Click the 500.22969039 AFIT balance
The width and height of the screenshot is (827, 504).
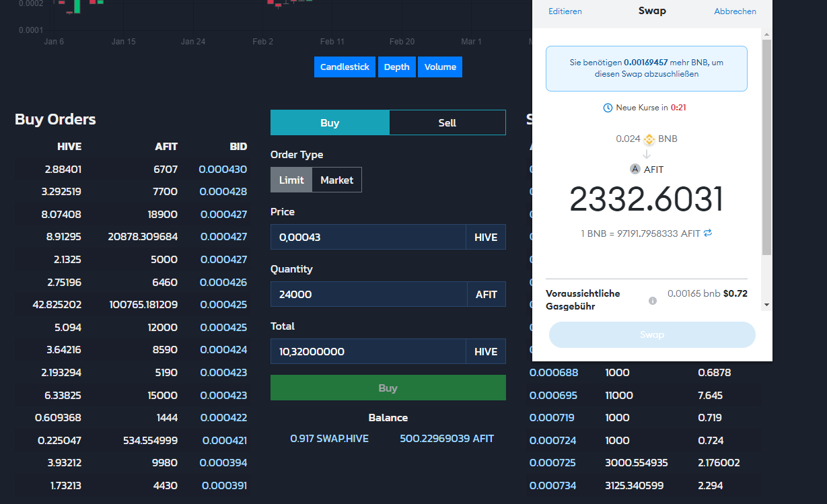pos(447,438)
